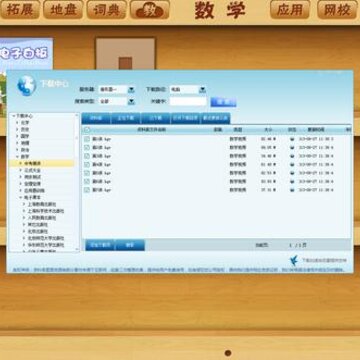The image size is (360, 360).
Task: Open the 下载路径 download path dropdown
Action: click(202, 89)
